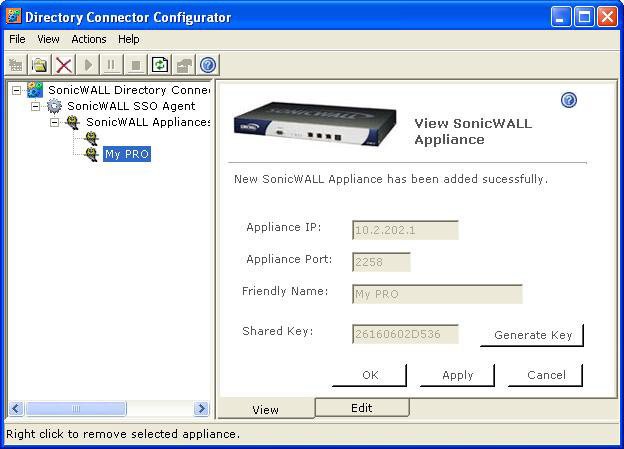Viewport: 624px width, 449px height.
Task: Click the blue Help toolbar icon
Action: click(208, 65)
